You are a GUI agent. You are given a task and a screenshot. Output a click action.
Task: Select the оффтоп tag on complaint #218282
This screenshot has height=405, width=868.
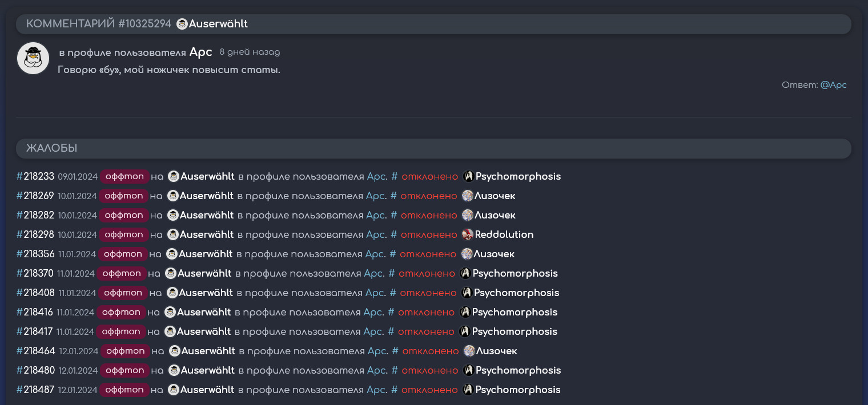[124, 216]
